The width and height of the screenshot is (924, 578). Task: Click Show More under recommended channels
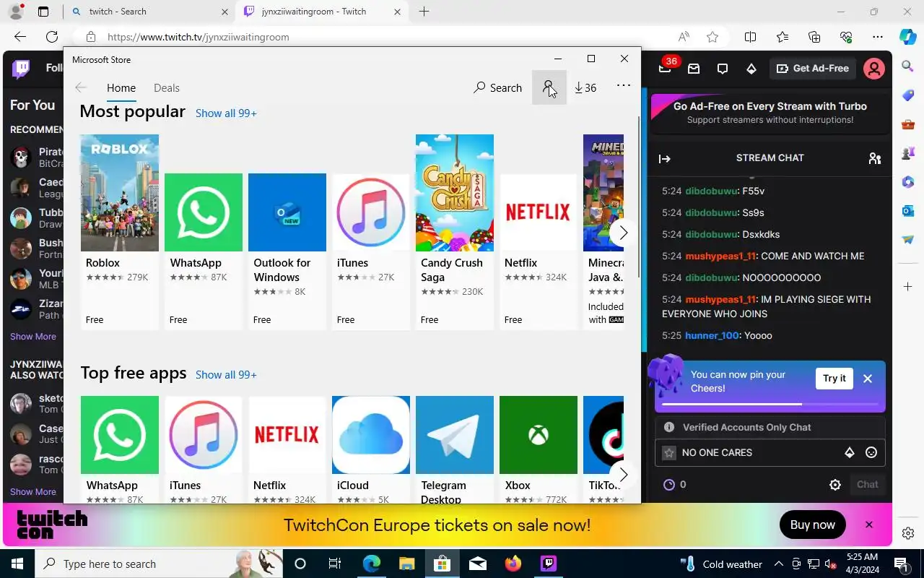pyautogui.click(x=32, y=337)
